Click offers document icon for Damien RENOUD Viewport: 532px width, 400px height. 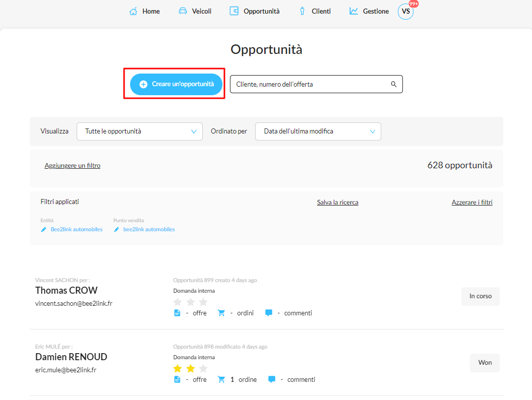pyautogui.click(x=177, y=379)
